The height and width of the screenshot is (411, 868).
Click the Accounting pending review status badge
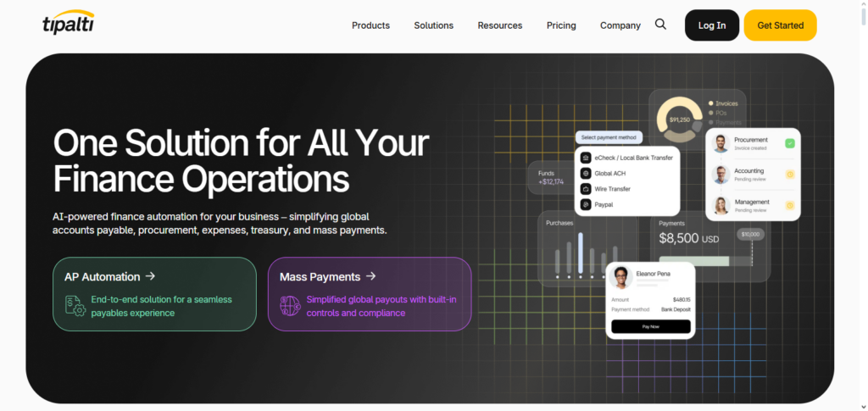tap(789, 175)
